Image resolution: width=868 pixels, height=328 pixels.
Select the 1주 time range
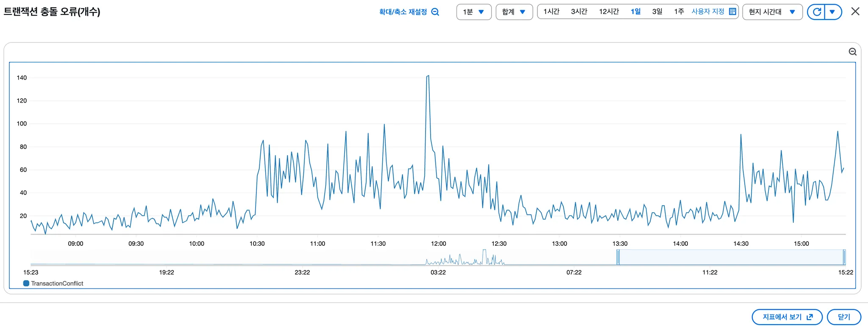click(679, 11)
